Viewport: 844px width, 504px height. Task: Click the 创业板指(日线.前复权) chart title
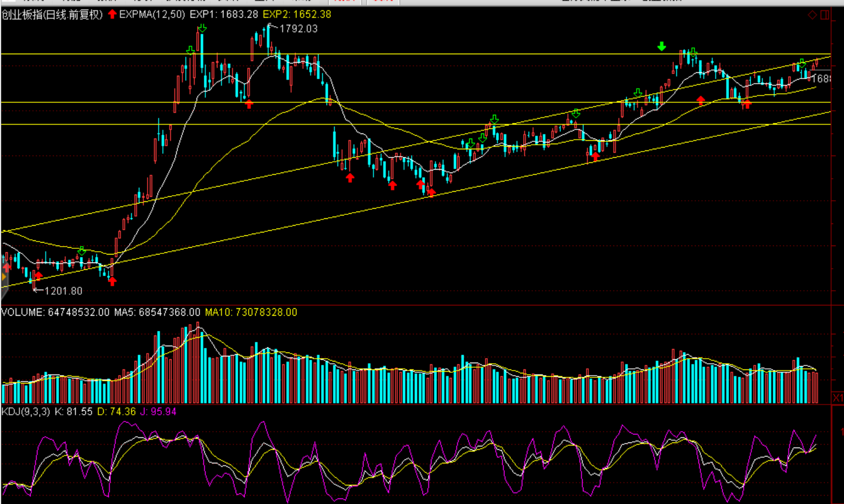point(52,15)
